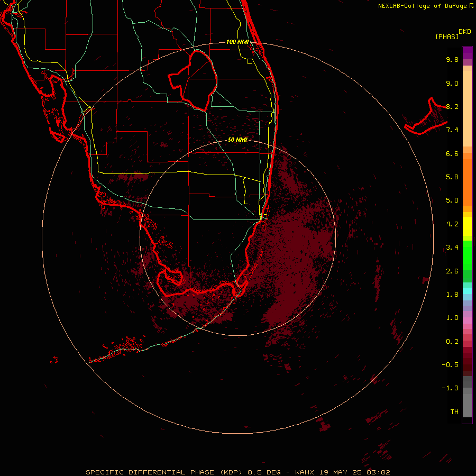Click the 0.5 DEG elevation text
This screenshot has width=476, height=476.
264,472
